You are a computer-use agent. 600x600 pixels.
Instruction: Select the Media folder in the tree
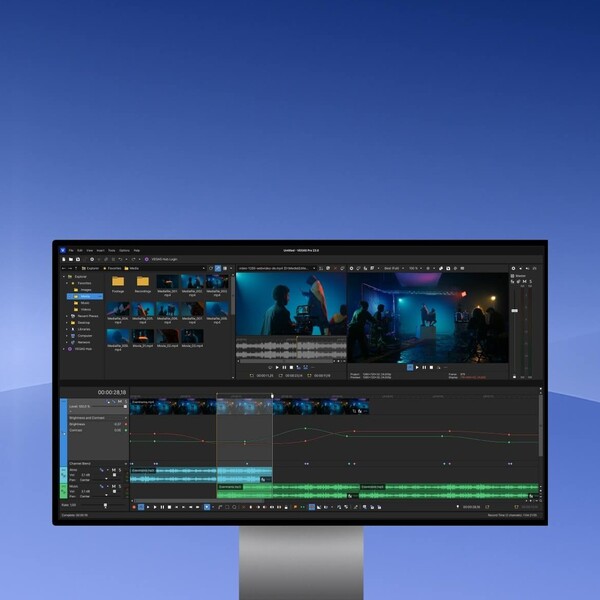coord(85,296)
